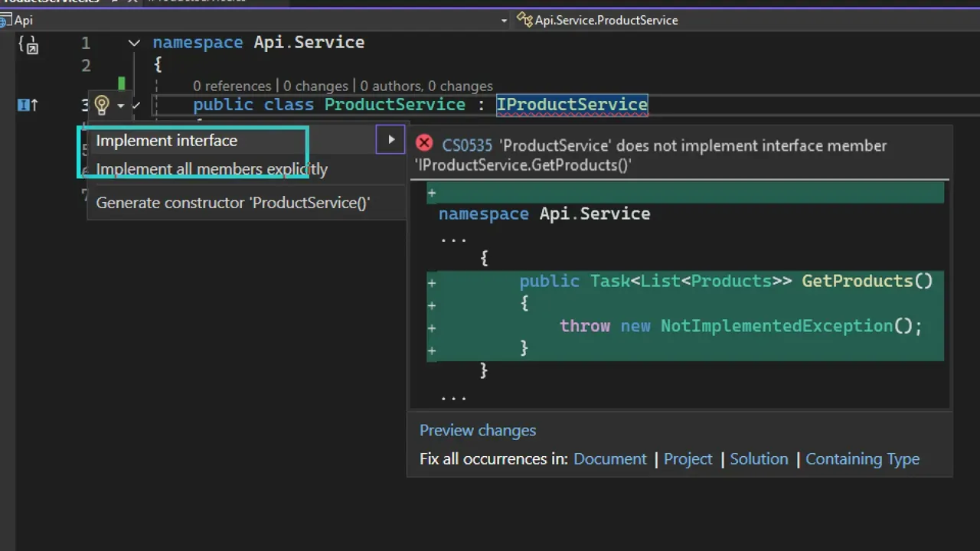Select Generate constructor 'ProductService()'
Viewport: 980px width, 551px height.
click(x=233, y=203)
